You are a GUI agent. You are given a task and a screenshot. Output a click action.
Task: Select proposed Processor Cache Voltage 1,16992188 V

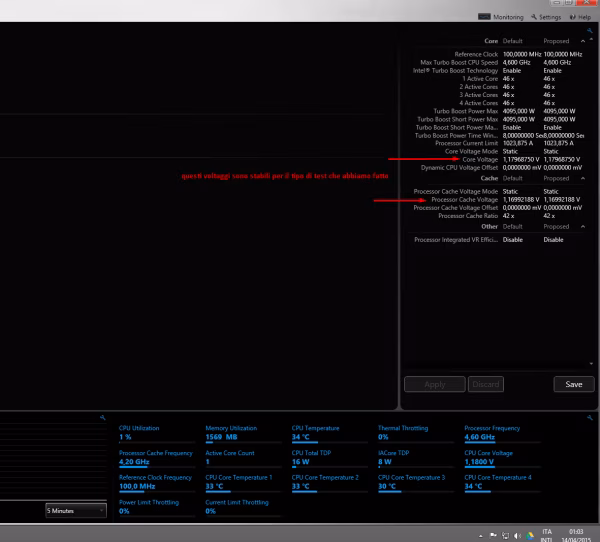(562, 199)
